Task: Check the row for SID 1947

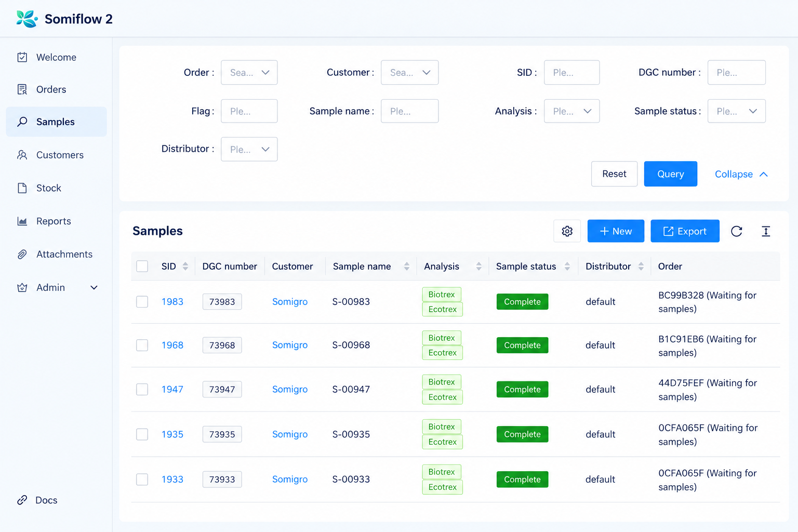Action: pos(142,390)
